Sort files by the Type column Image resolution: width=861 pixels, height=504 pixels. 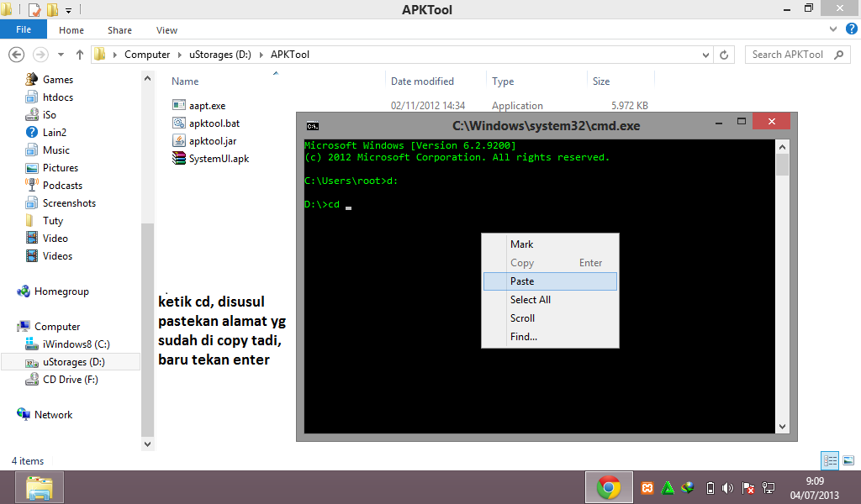click(x=503, y=81)
